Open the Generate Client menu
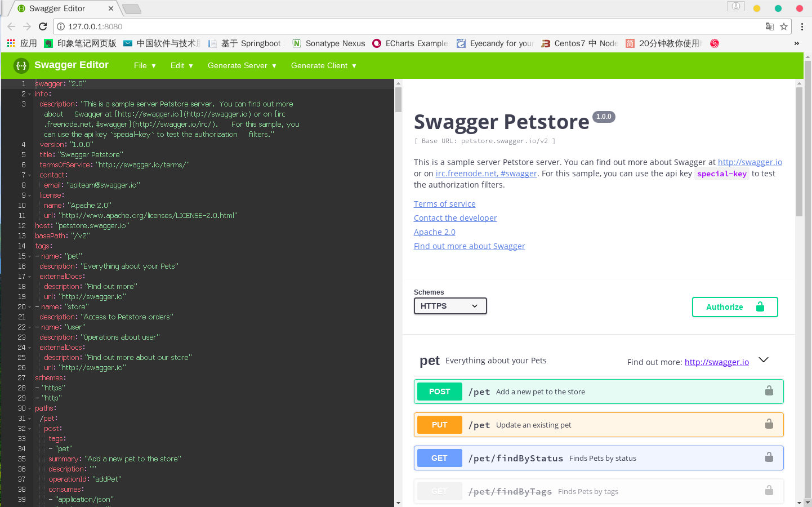 pos(324,65)
